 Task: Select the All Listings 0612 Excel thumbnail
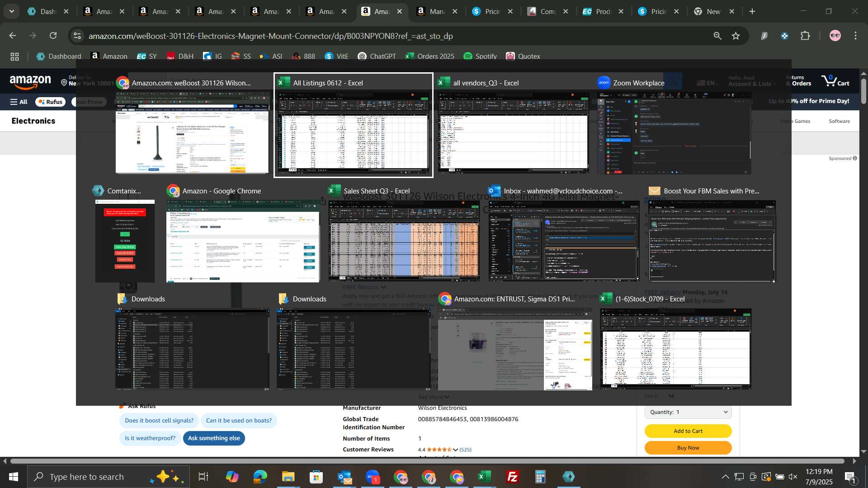[x=353, y=125]
